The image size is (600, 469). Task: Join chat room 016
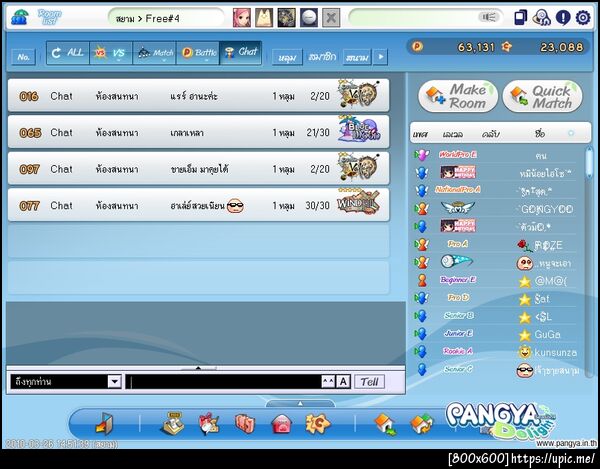pos(198,96)
